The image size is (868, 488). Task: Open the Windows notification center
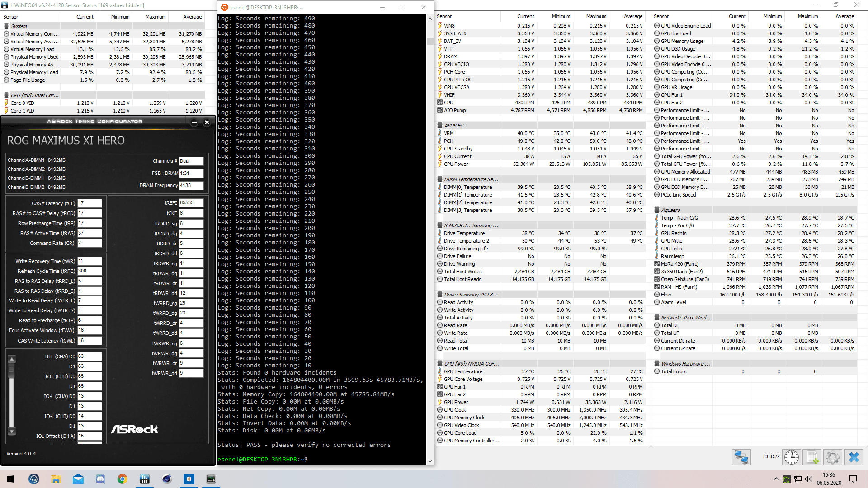853,479
